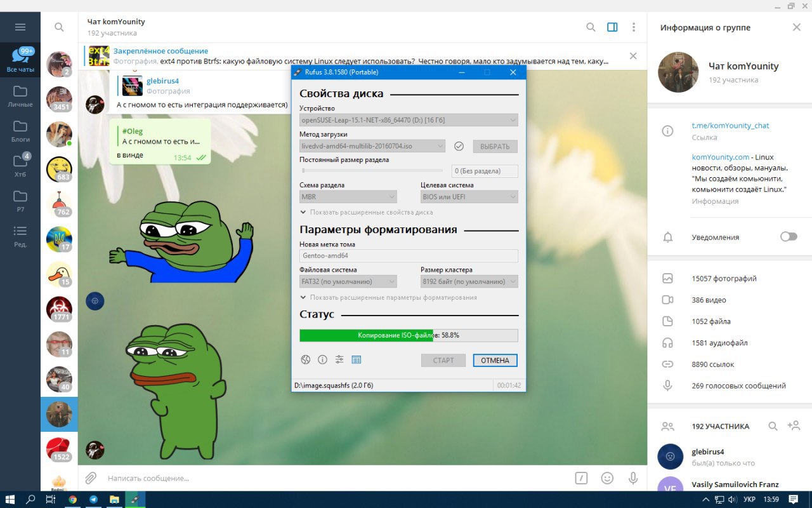
Task: Open the chat three-dot options menu
Action: point(634,27)
